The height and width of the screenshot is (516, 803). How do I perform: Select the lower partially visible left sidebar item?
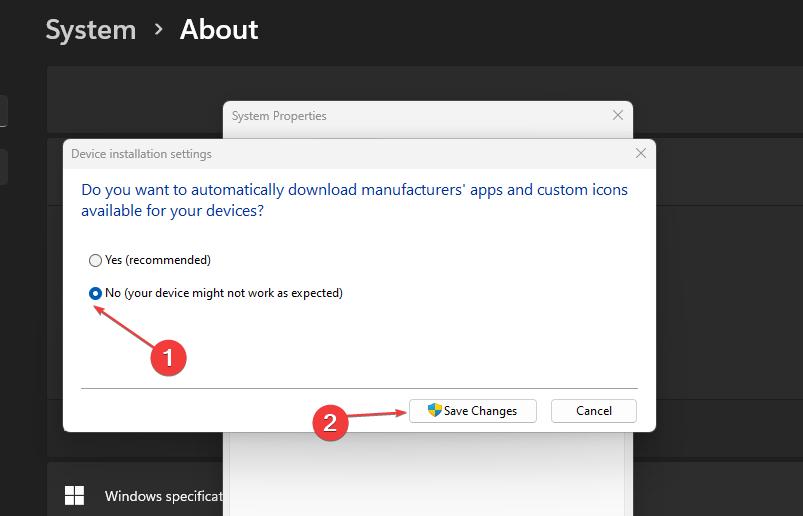coord(4,167)
